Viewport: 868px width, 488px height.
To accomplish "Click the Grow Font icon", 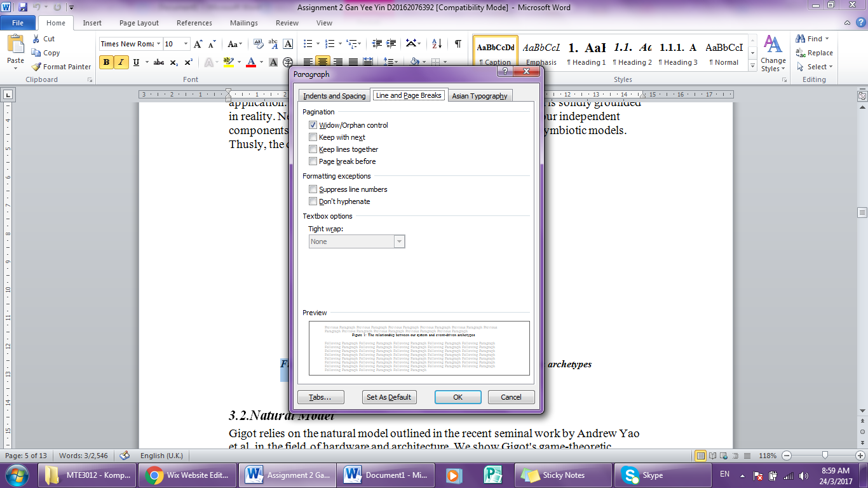I will [198, 44].
